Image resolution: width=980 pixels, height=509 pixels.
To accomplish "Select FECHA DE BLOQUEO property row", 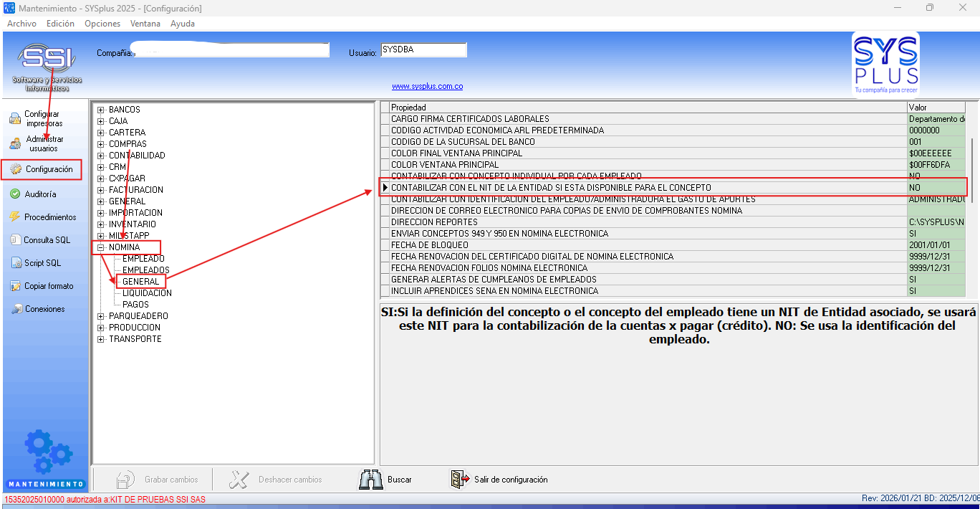I will click(x=648, y=245).
